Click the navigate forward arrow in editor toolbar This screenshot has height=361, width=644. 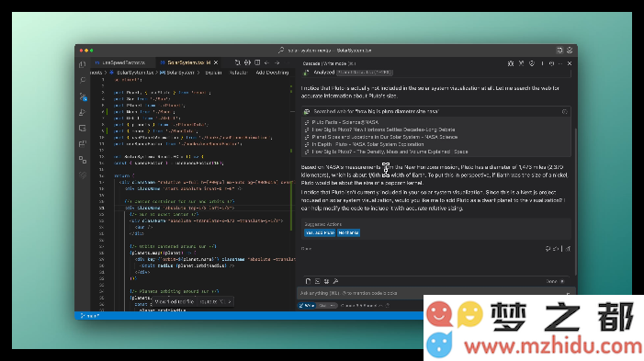coord(277,62)
